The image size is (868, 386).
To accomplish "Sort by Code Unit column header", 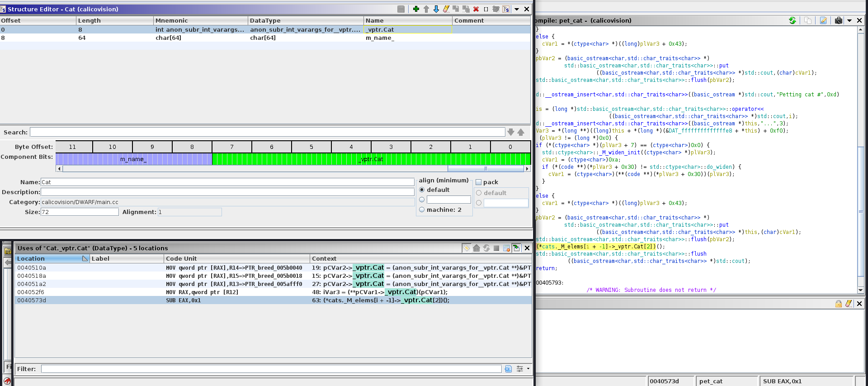I will [x=237, y=258].
